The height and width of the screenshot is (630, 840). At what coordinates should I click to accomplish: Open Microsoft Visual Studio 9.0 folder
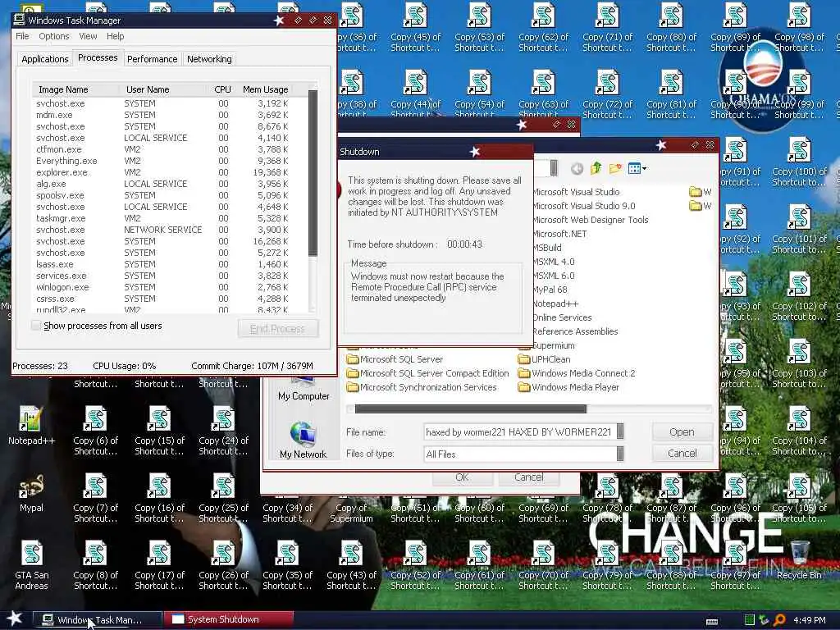point(584,206)
